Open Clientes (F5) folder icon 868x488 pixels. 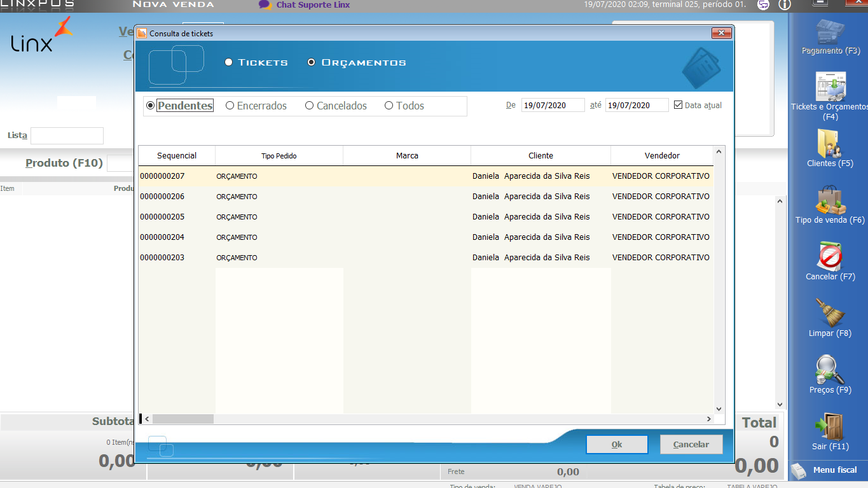click(x=830, y=143)
